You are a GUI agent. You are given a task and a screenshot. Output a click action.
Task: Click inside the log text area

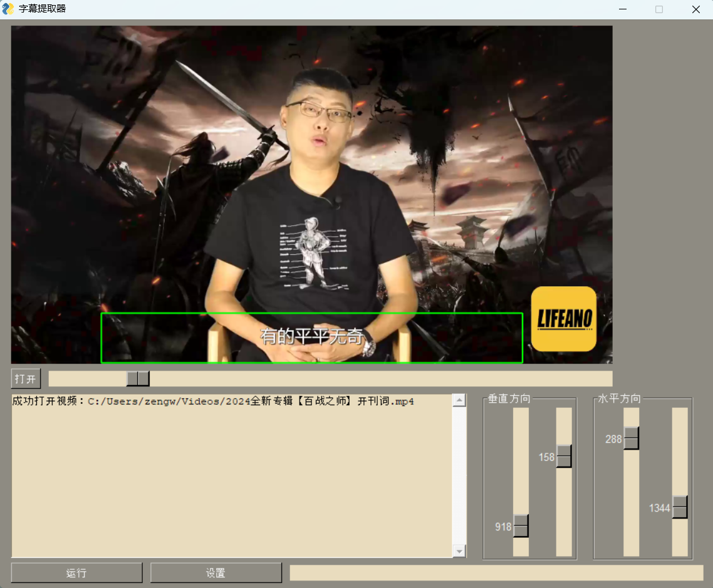tap(232, 476)
